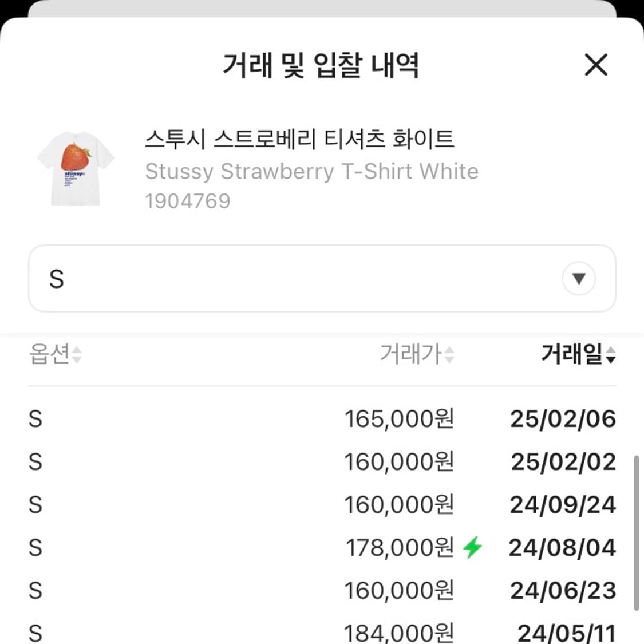Click the dropdown chevron in the size box
The image size is (644, 644).
[579, 279]
